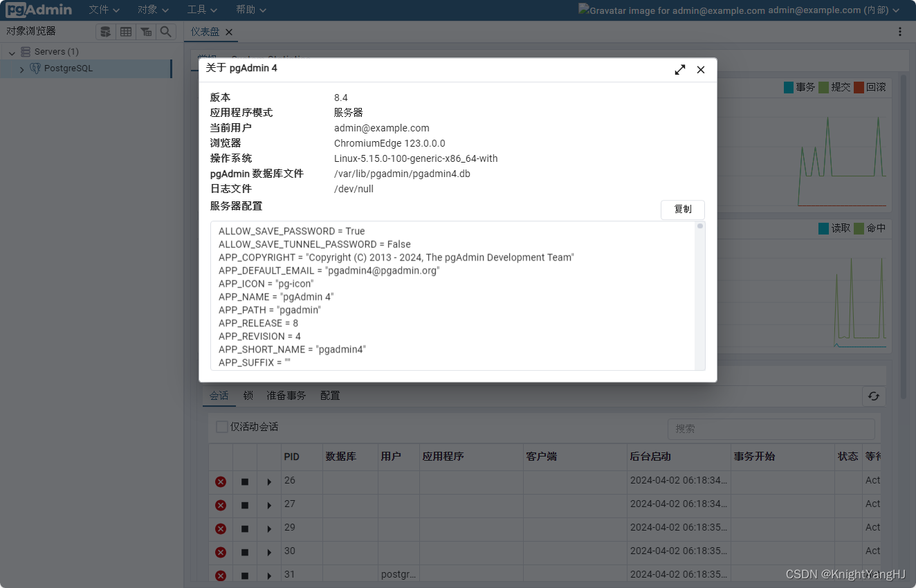Click the 应用程序 column header
The width and height of the screenshot is (916, 588).
(x=471, y=457)
